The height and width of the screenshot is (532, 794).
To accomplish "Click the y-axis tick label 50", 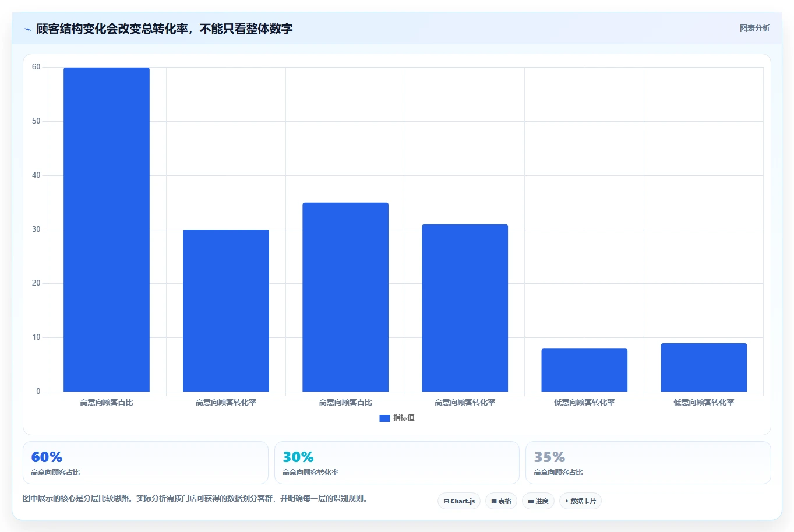I will pyautogui.click(x=36, y=121).
